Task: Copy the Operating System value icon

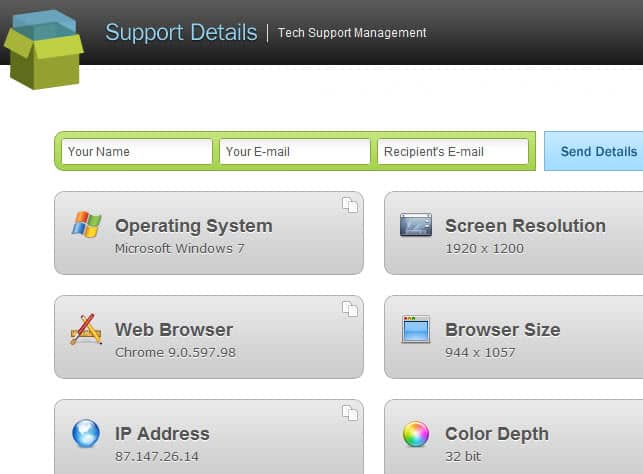Action: 350,205
